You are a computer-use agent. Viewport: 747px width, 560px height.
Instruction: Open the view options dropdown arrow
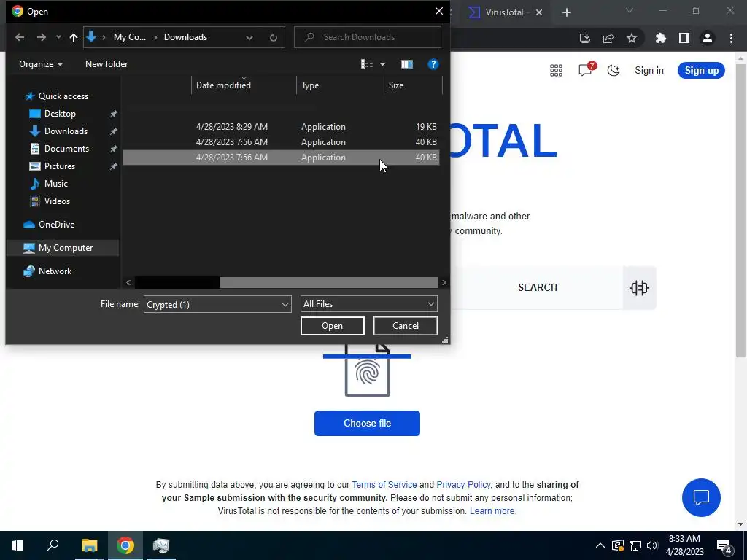(x=382, y=64)
